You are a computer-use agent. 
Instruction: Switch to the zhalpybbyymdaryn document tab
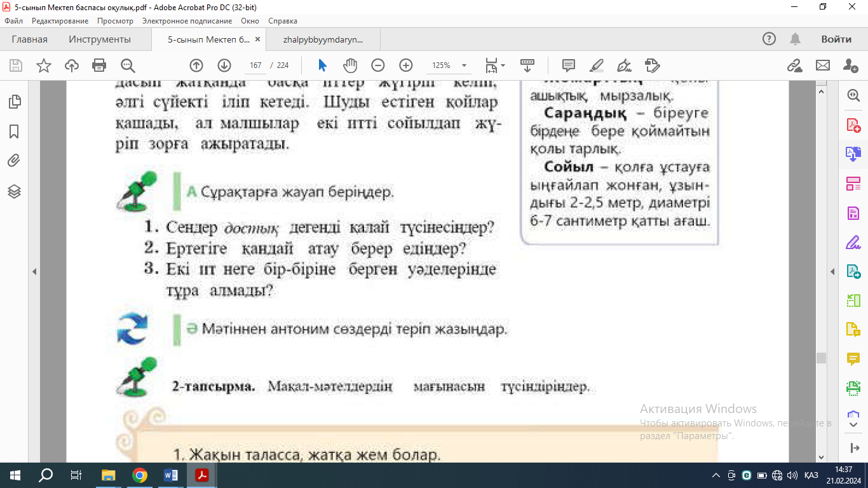[x=323, y=39]
